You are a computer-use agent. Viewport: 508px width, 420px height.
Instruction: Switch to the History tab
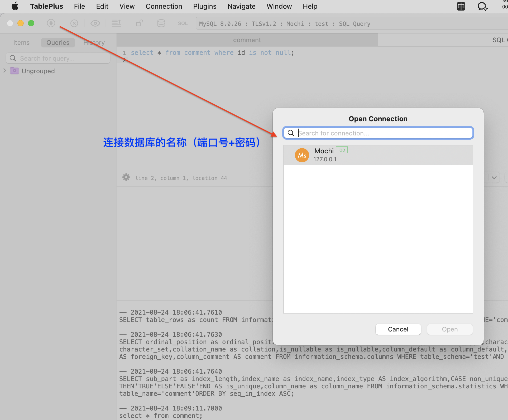pos(94,42)
